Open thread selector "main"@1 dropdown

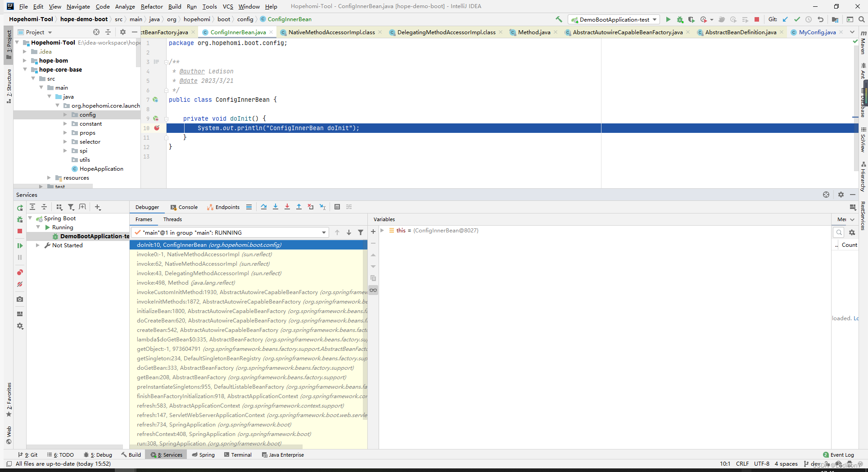[230, 232]
